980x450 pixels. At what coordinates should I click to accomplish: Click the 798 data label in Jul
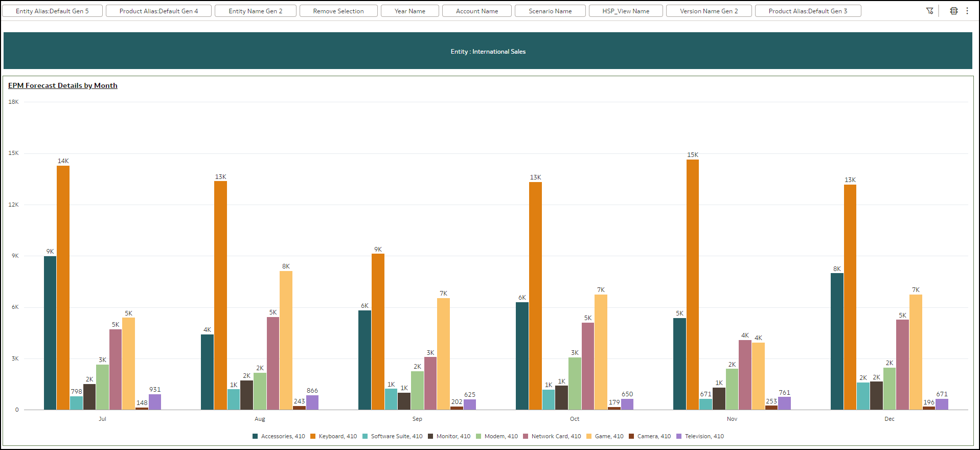coord(76,392)
